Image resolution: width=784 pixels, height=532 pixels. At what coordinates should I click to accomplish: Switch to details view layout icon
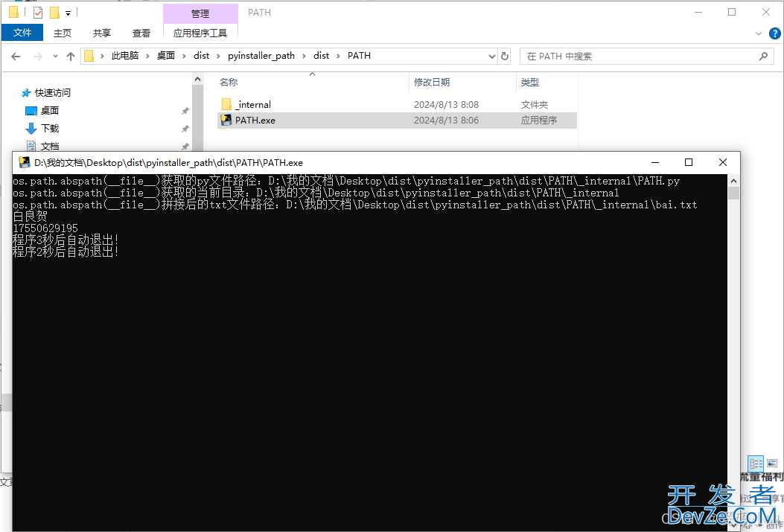point(756,463)
